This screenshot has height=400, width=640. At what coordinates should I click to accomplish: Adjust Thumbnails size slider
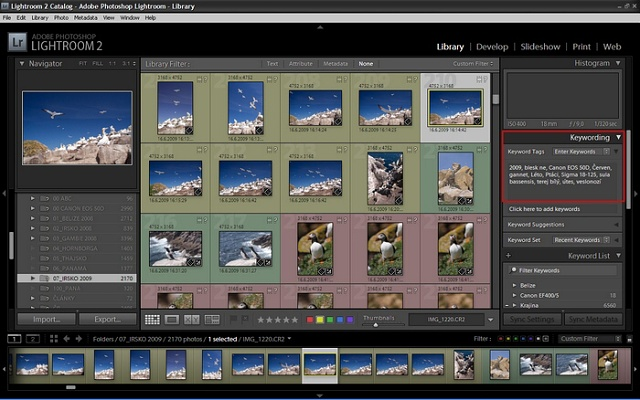point(376,325)
